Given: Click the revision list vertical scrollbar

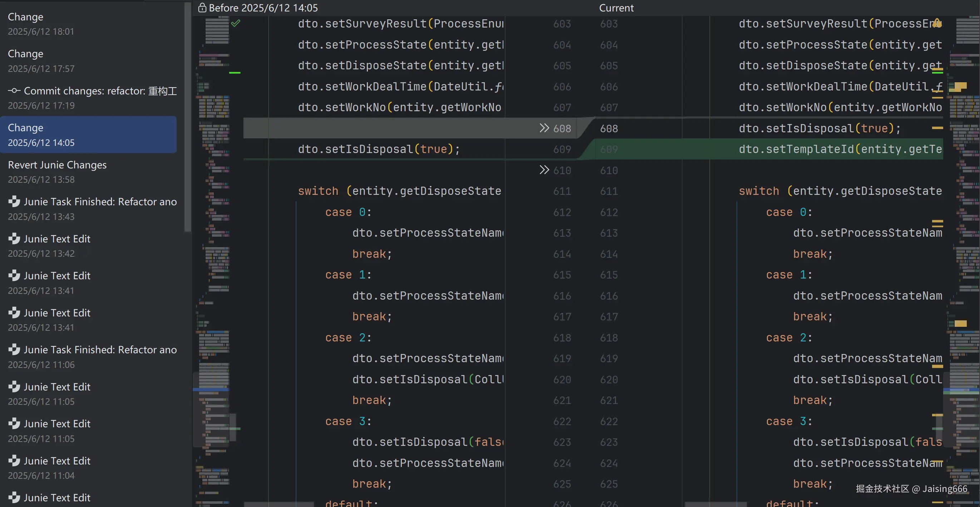Looking at the screenshot, I should coord(187,114).
